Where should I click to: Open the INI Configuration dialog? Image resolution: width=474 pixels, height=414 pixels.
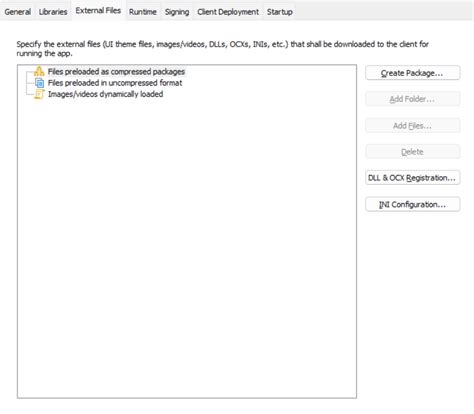pyautogui.click(x=413, y=204)
